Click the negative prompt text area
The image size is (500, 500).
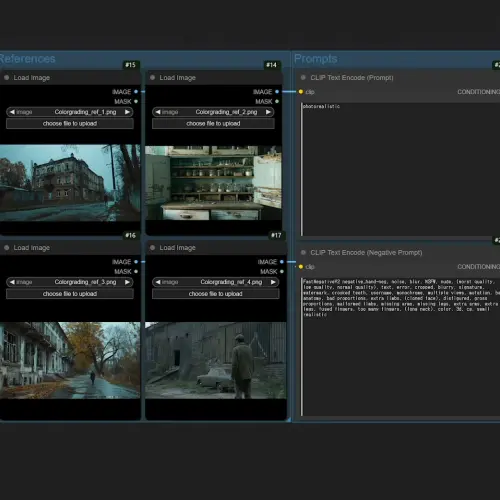click(400, 347)
